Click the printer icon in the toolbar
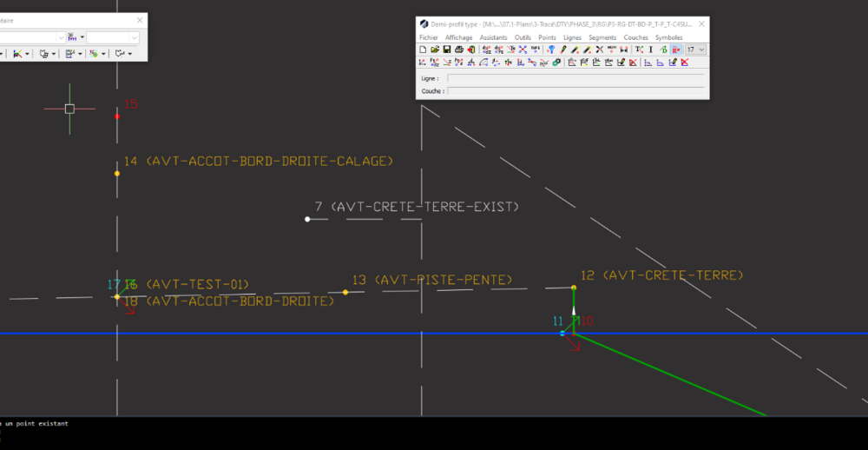This screenshot has height=450, width=868. coord(459,50)
